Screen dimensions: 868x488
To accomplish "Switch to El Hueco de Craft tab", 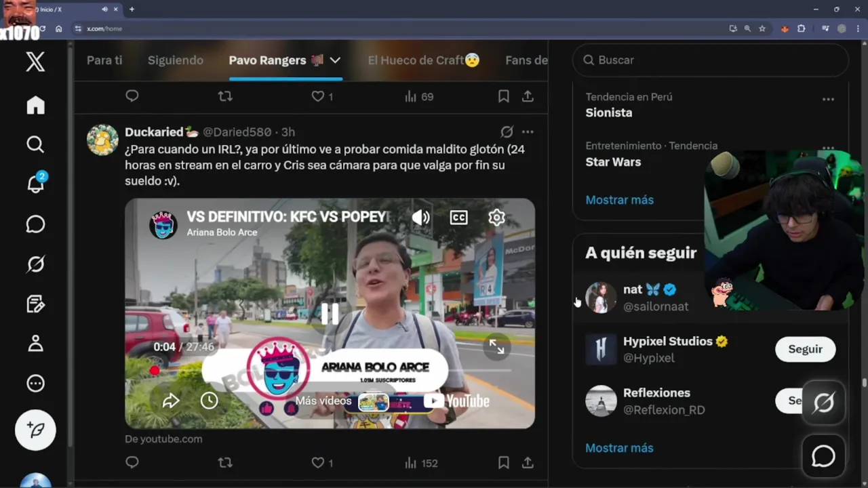I will (x=424, y=60).
